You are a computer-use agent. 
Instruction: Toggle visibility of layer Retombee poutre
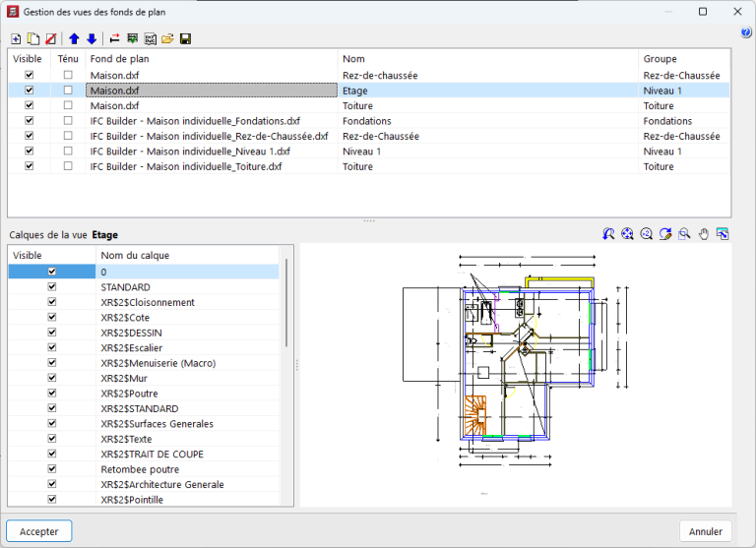coord(52,469)
